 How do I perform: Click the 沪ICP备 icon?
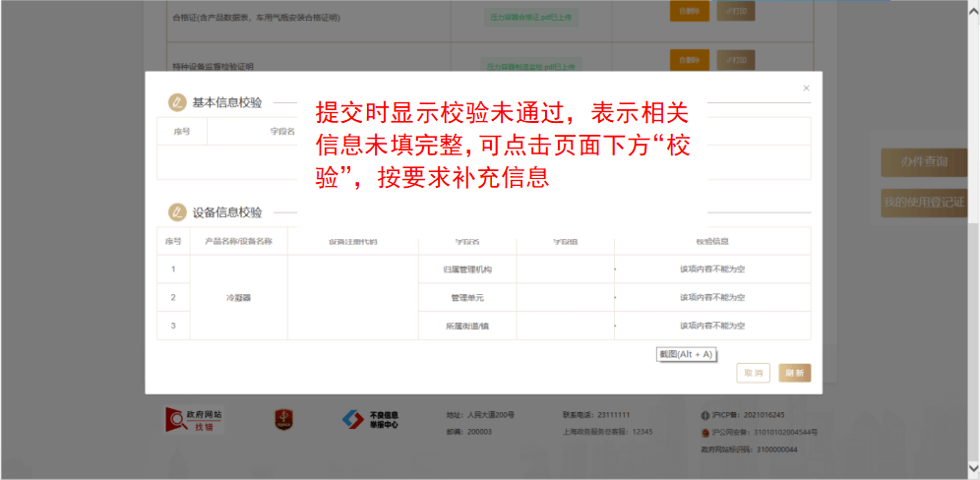(x=704, y=415)
